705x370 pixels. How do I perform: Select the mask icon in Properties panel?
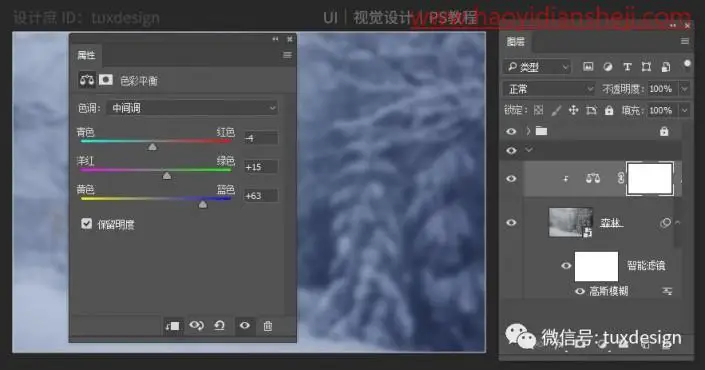click(106, 80)
